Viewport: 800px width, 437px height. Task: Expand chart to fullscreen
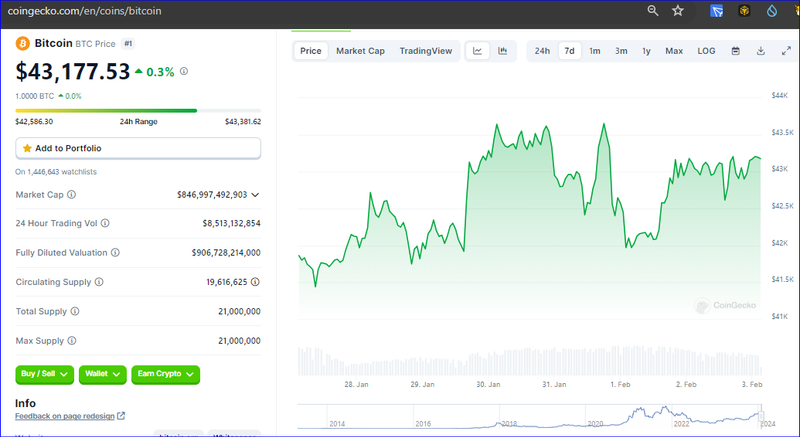coord(786,51)
